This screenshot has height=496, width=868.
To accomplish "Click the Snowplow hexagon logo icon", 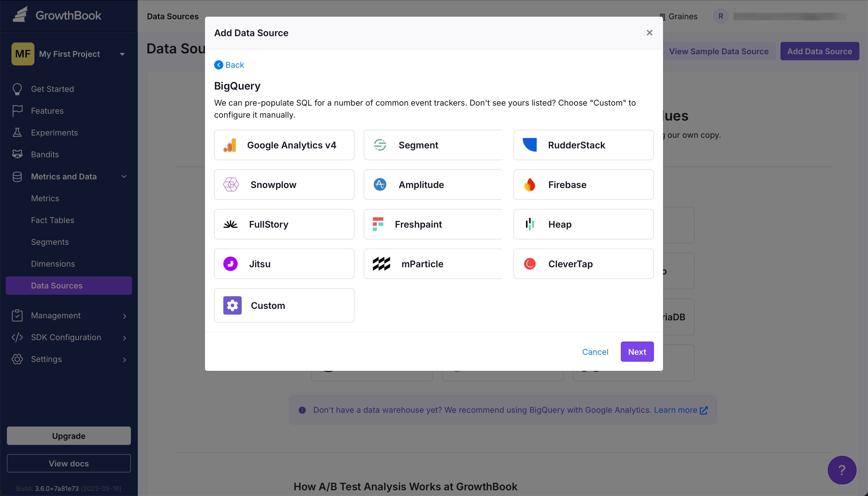I will 231,185.
